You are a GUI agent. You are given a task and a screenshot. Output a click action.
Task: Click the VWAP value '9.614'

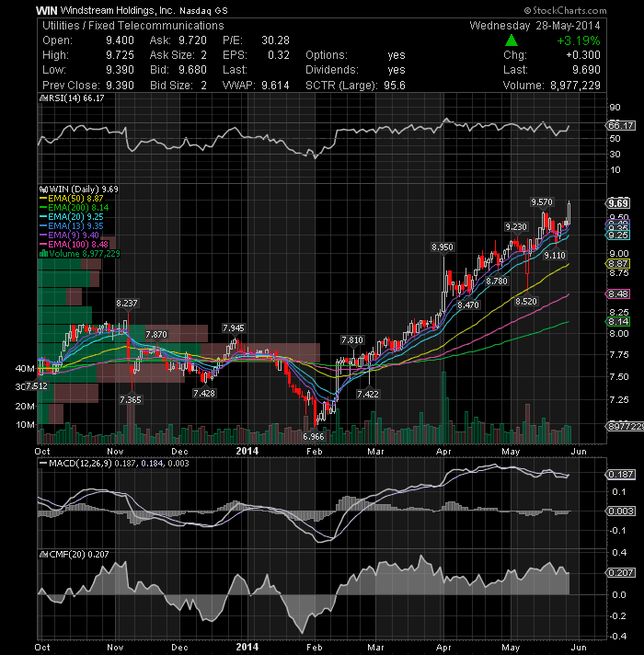pyautogui.click(x=276, y=86)
